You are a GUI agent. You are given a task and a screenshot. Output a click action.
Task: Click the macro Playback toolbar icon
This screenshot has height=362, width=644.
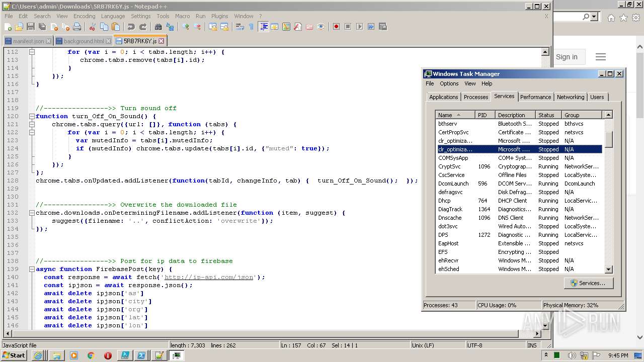tap(359, 27)
